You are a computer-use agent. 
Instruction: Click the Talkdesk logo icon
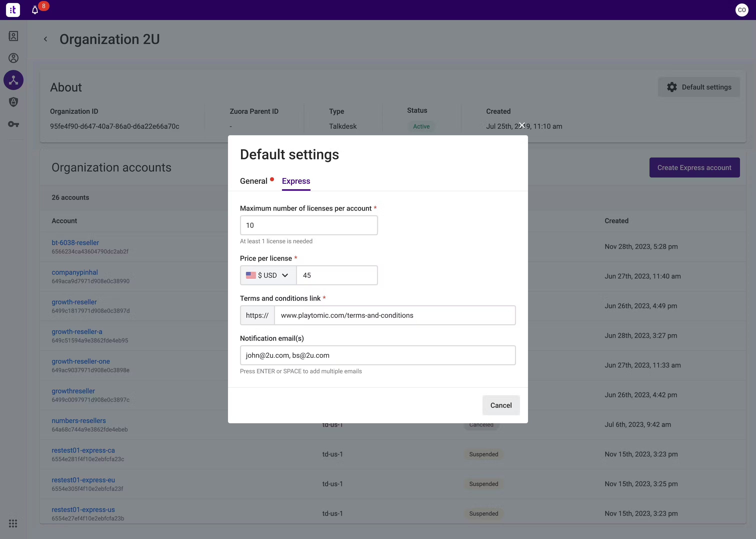[x=13, y=10]
